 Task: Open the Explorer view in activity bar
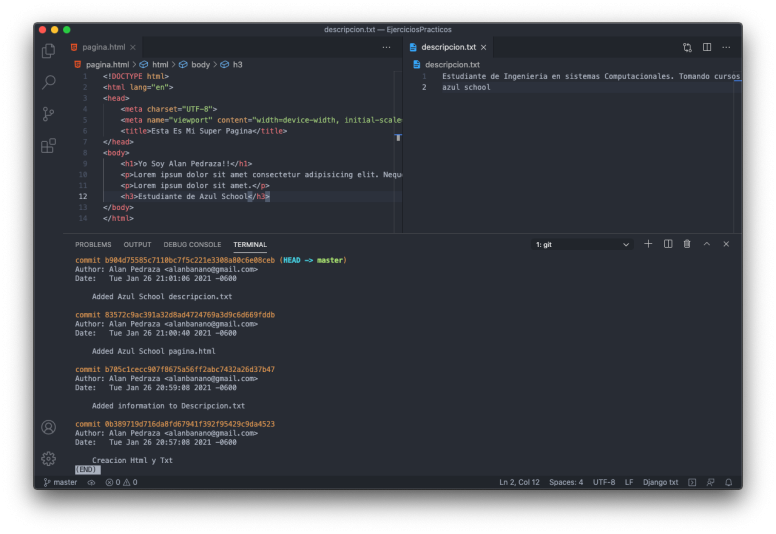pyautogui.click(x=48, y=51)
